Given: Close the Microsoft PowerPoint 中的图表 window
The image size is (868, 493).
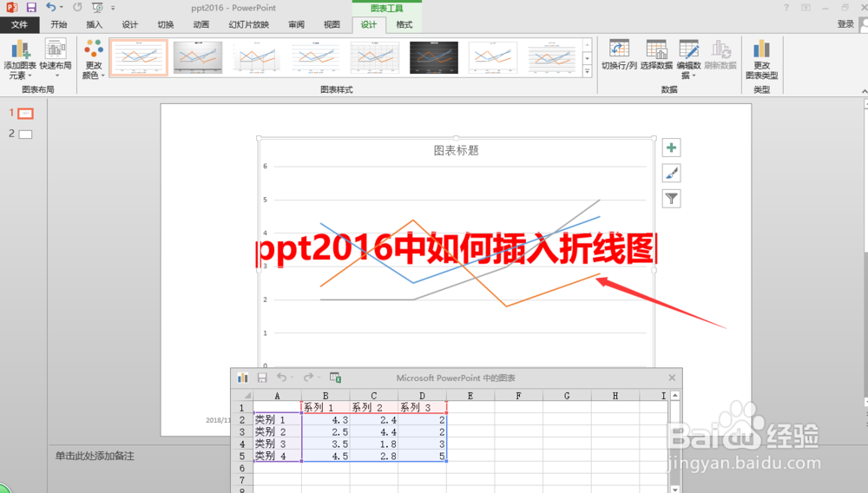Looking at the screenshot, I should pos(672,378).
